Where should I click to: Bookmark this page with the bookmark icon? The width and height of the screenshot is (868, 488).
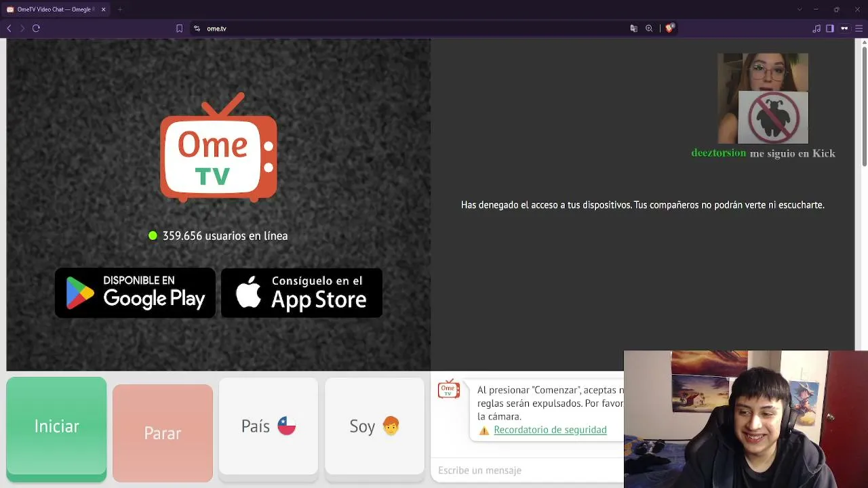point(179,28)
